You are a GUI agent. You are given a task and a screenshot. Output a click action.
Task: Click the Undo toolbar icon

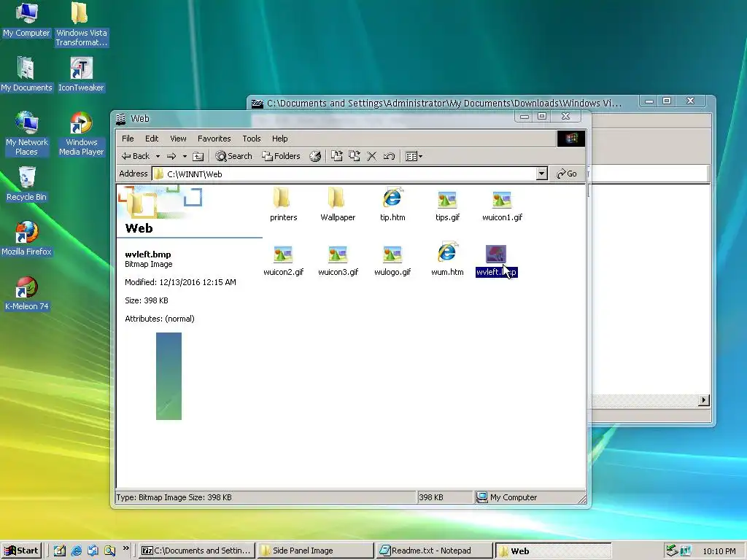tap(390, 156)
